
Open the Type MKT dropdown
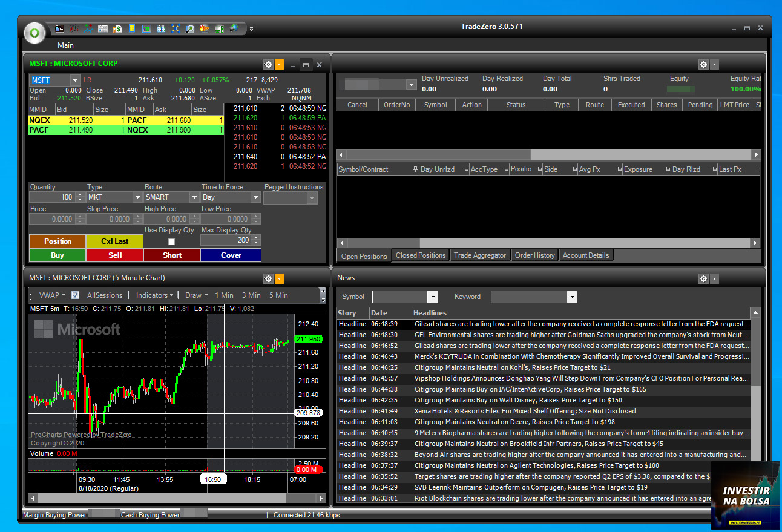click(x=137, y=197)
